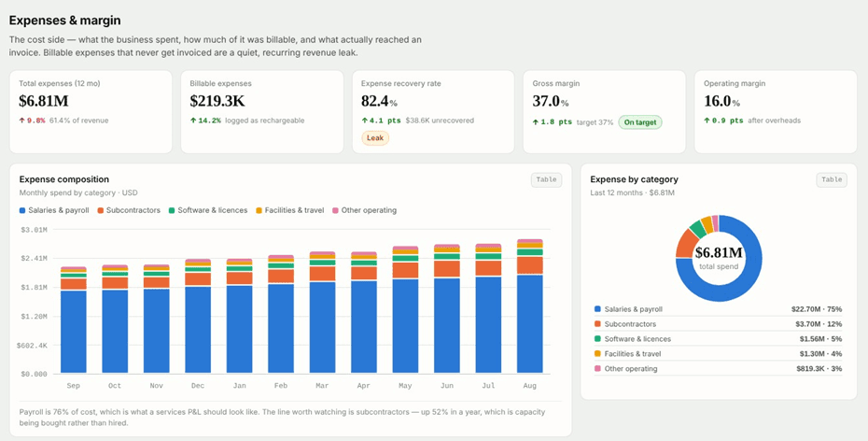Viewport: 868px width, 441px height.
Task: Select the Jul bar in the chart
Action: [x=488, y=308]
